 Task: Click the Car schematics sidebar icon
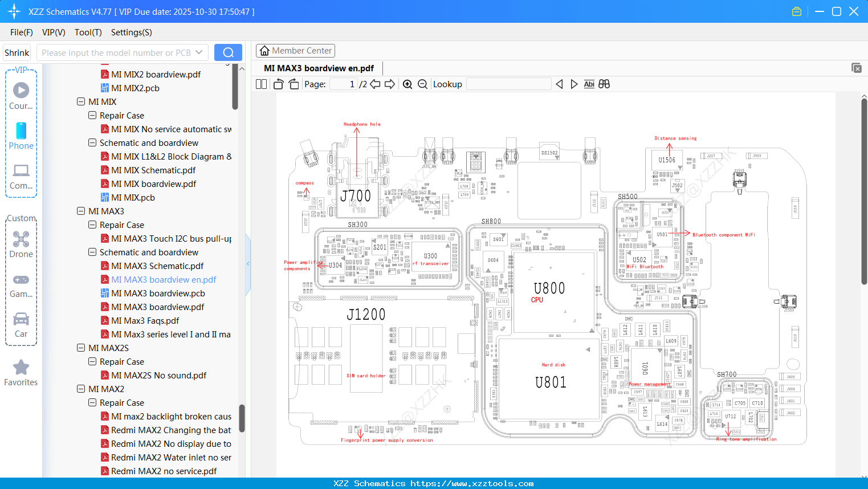21,319
